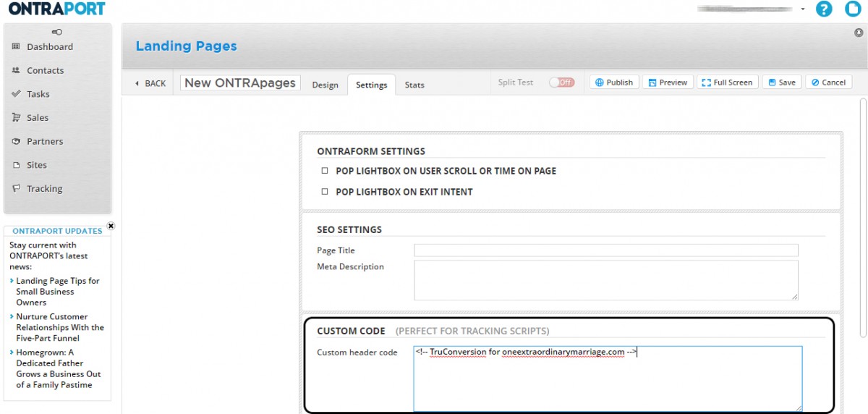Screen dimensions: 868x414
Task: Open Dashboard in the sidebar
Action: [49, 47]
